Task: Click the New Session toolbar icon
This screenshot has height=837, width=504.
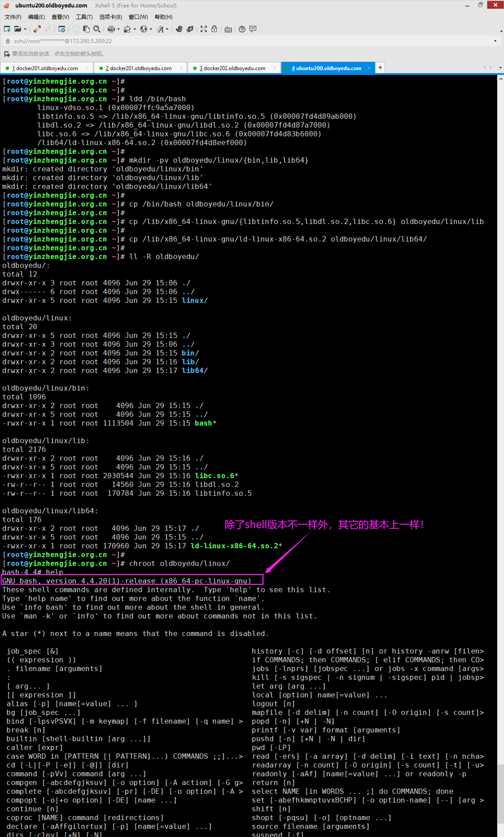Action: tap(7, 29)
